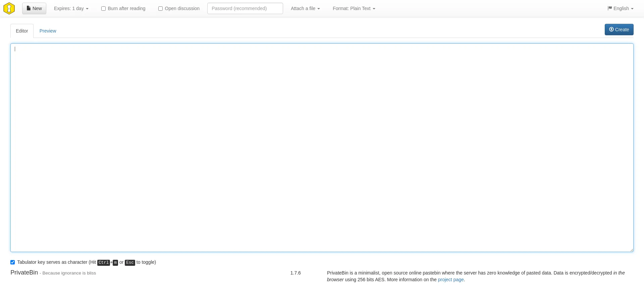Open the project page link

click(x=451, y=280)
